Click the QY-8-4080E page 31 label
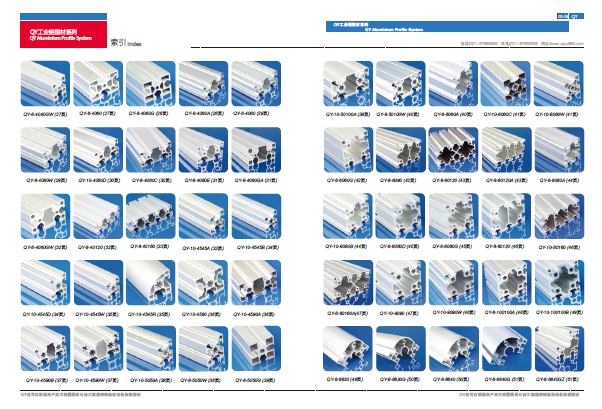The image size is (602, 409). coord(203,181)
